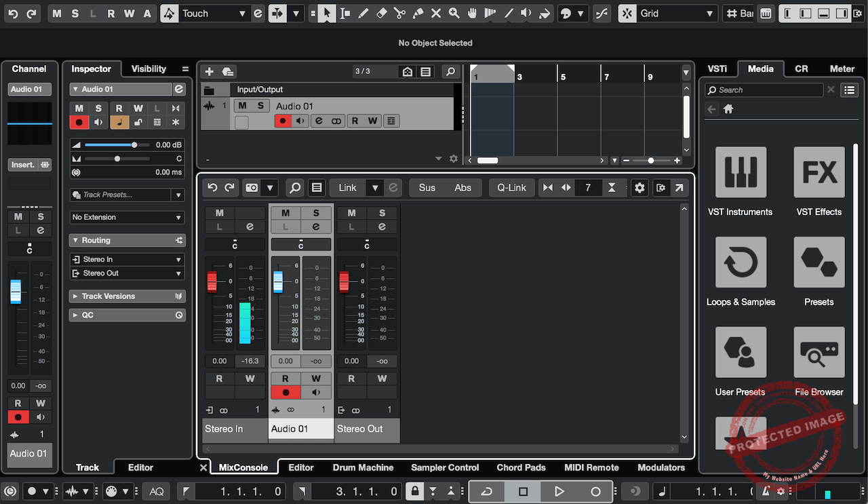Screen dimensions: 868x504
Task: Click the Inspector volume slider handle
Action: tap(134, 144)
